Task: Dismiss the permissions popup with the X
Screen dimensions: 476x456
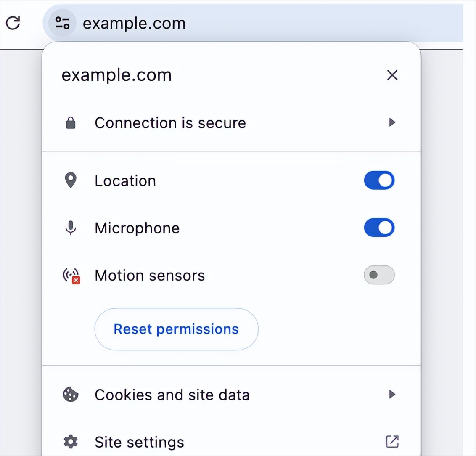Action: pyautogui.click(x=392, y=75)
